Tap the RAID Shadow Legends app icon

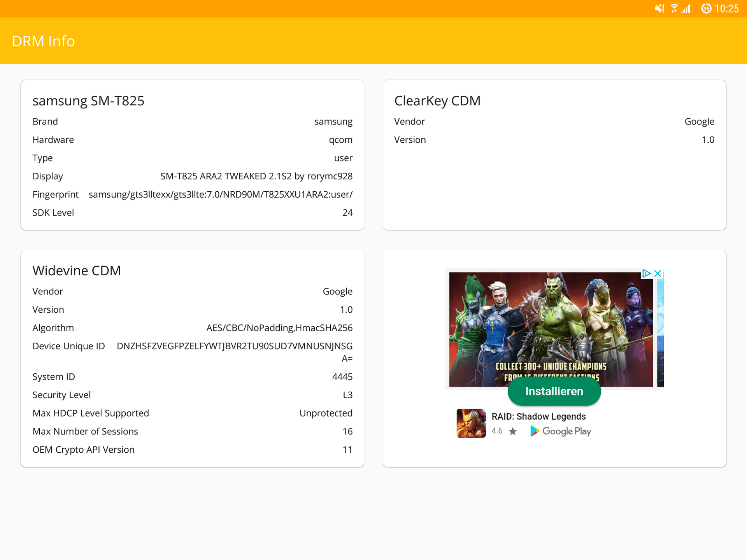(471, 423)
